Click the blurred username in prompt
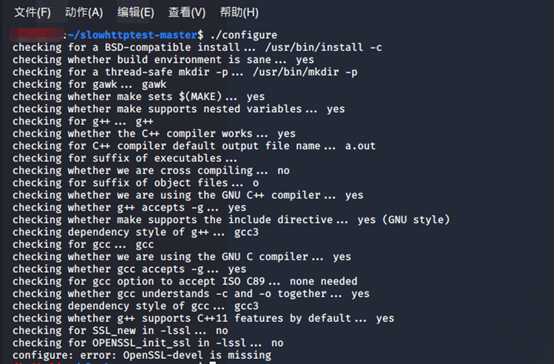The width and height of the screenshot is (554, 364). [x=37, y=35]
